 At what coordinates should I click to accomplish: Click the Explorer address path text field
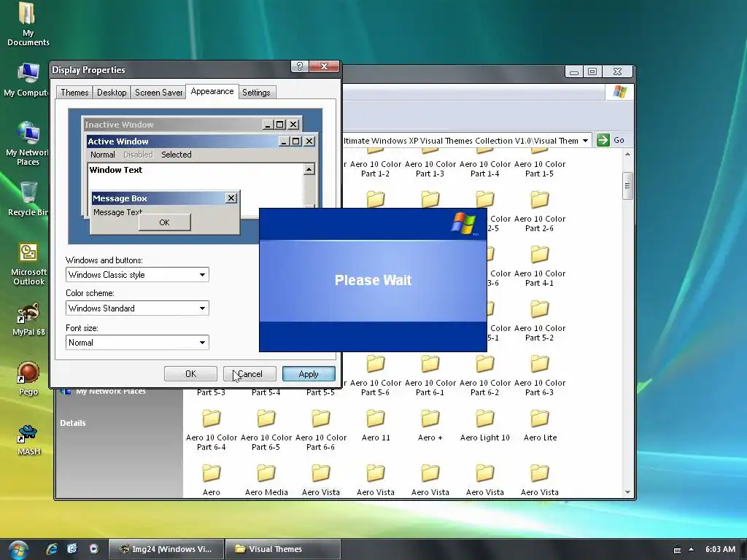461,141
